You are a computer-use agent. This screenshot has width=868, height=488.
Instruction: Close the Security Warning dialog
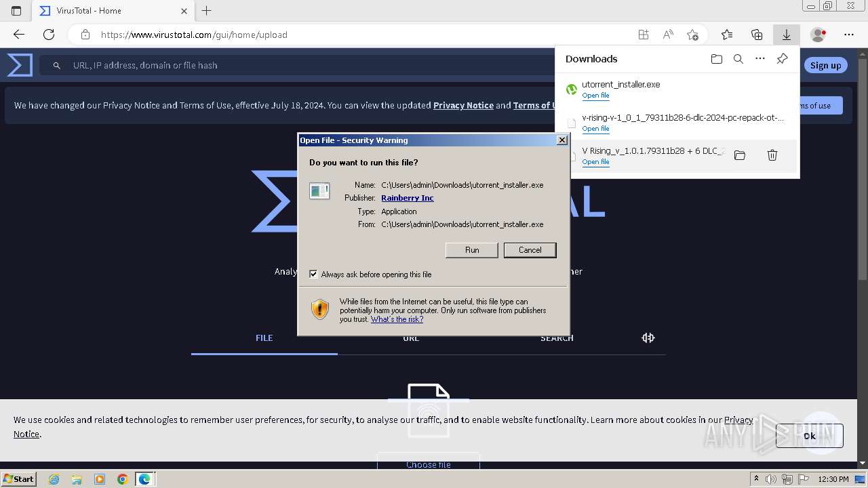pyautogui.click(x=561, y=140)
